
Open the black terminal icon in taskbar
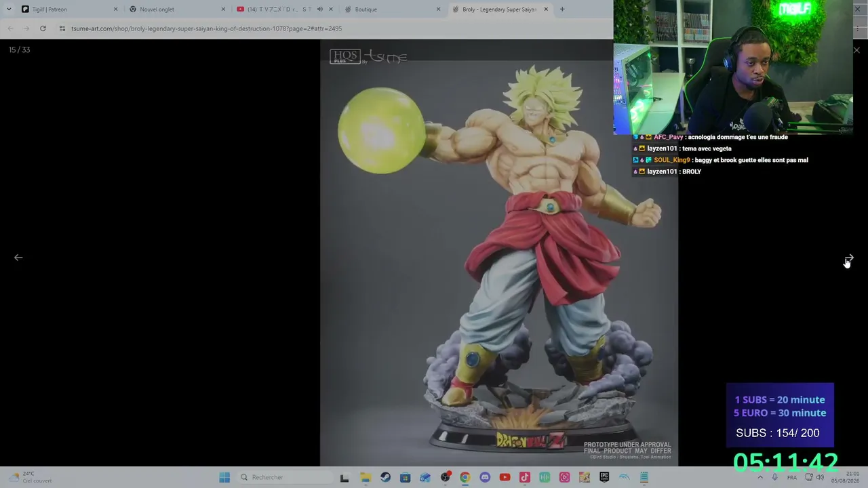pos(344,477)
